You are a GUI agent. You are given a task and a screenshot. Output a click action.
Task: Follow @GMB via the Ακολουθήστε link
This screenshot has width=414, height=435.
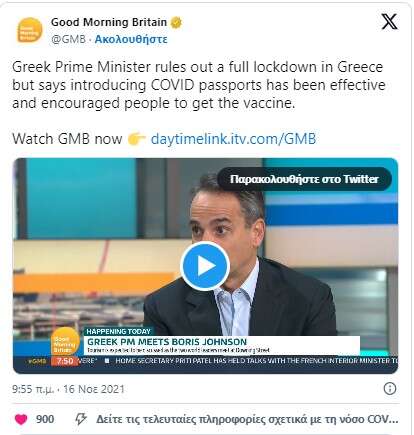coord(131,39)
